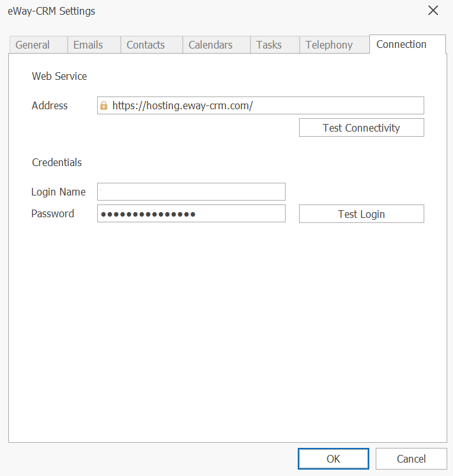Screen dimensions: 453x476
Task: Click the Login Name label
Action: (58, 192)
